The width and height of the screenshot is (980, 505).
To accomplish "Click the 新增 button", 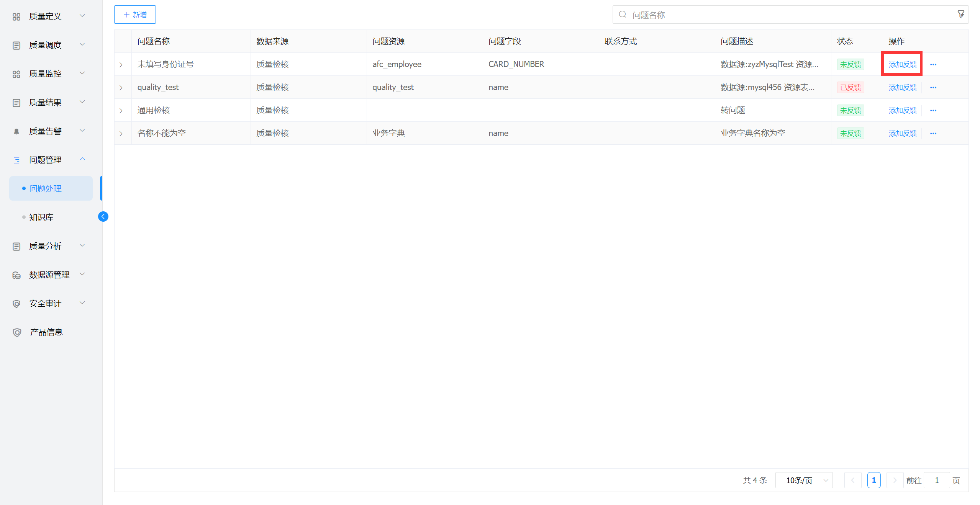I will (x=135, y=15).
